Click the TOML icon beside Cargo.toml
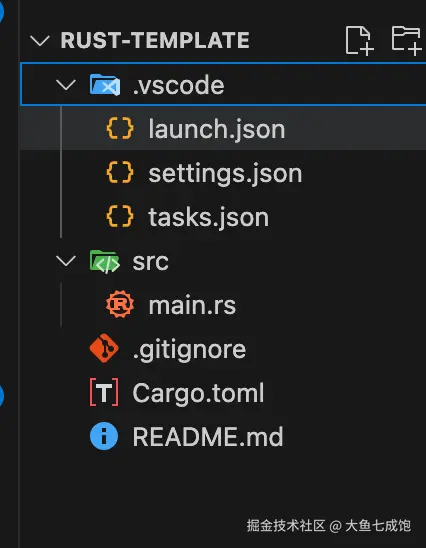The height and width of the screenshot is (548, 426). [x=104, y=392]
